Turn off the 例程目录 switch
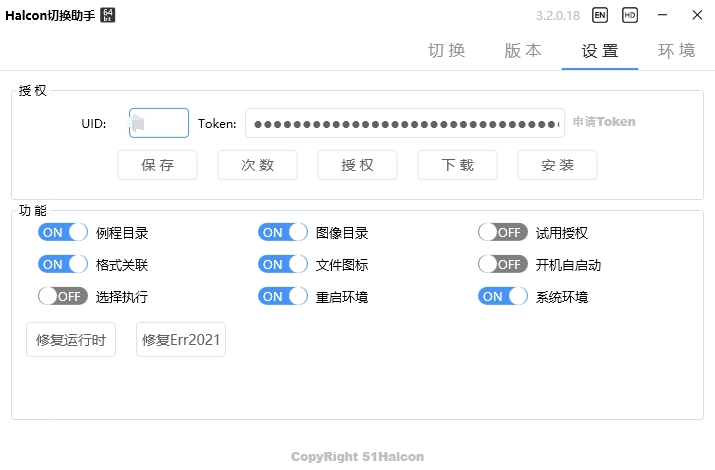This screenshot has width=715, height=470. [x=63, y=232]
